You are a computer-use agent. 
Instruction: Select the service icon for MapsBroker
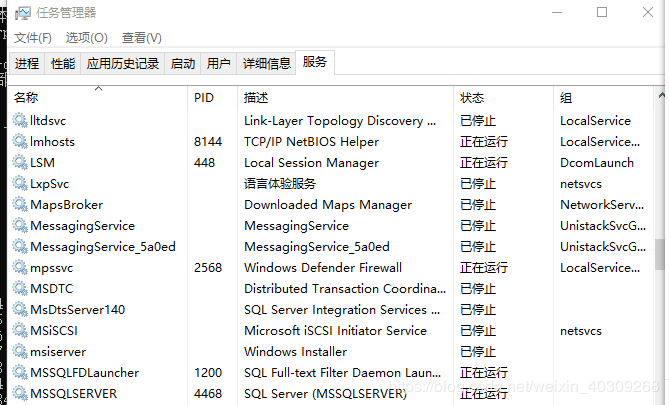tap(20, 204)
